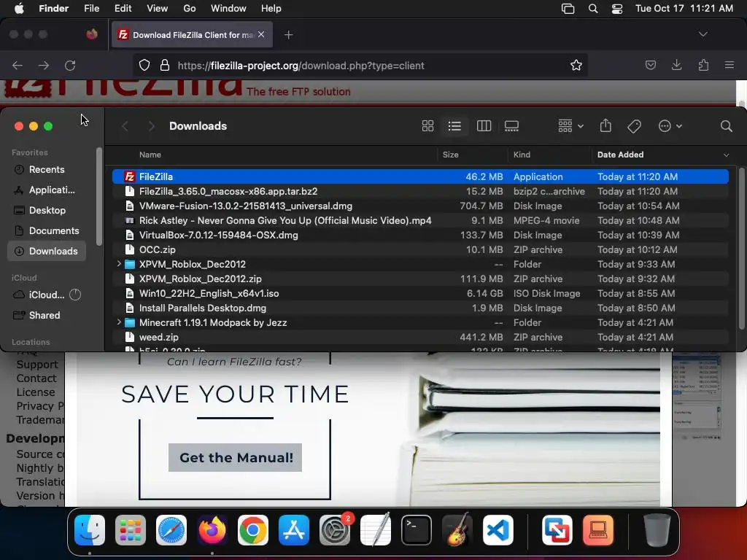Open Firefox extensions puzzle icon
The image size is (747, 560).
703,65
